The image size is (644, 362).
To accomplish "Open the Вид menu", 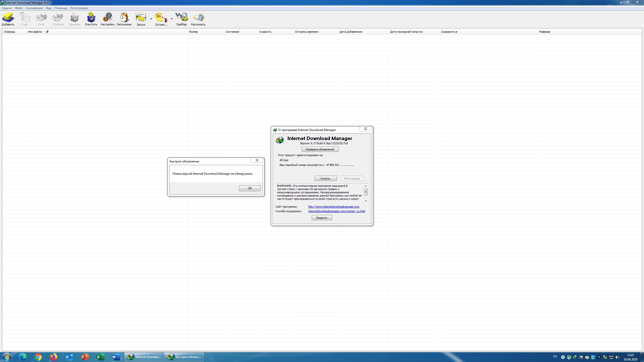I will pyautogui.click(x=49, y=8).
